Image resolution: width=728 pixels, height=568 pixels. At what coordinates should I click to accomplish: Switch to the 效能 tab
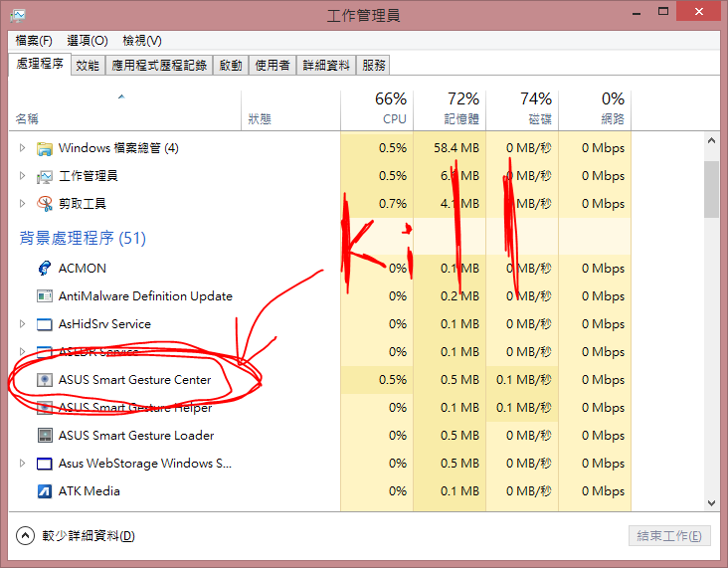pyautogui.click(x=88, y=66)
